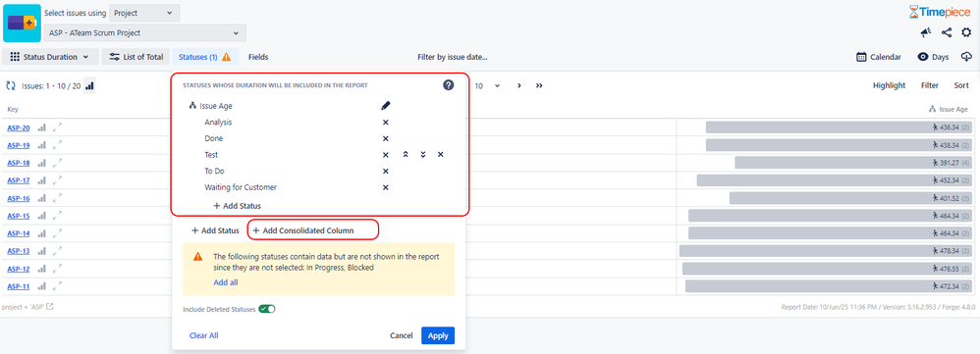Click the Add all link

(x=226, y=282)
